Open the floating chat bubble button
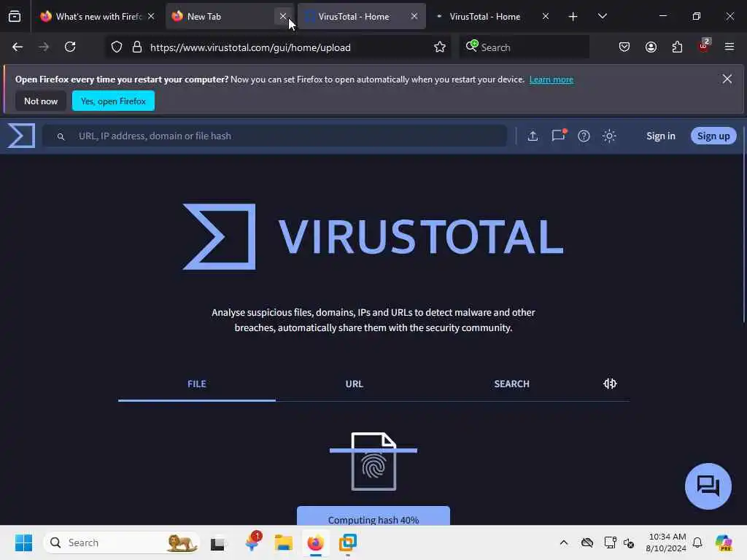Viewport: 747px width, 560px height. (x=708, y=486)
